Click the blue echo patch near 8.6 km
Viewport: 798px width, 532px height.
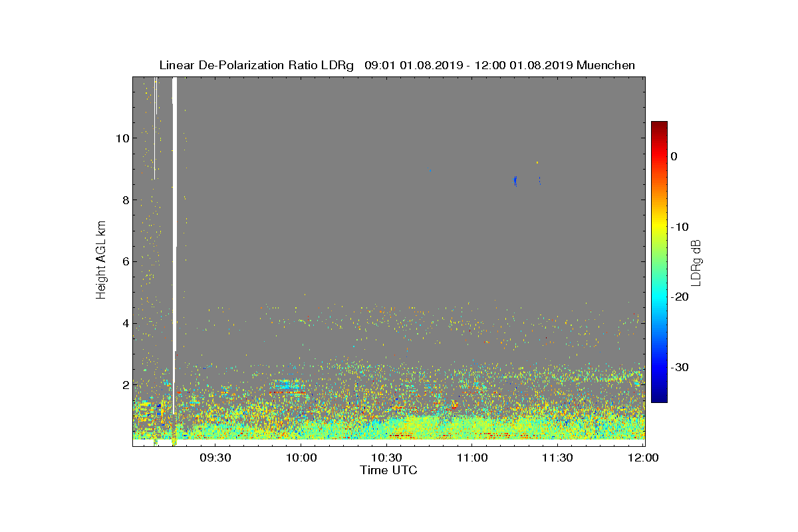(x=515, y=181)
